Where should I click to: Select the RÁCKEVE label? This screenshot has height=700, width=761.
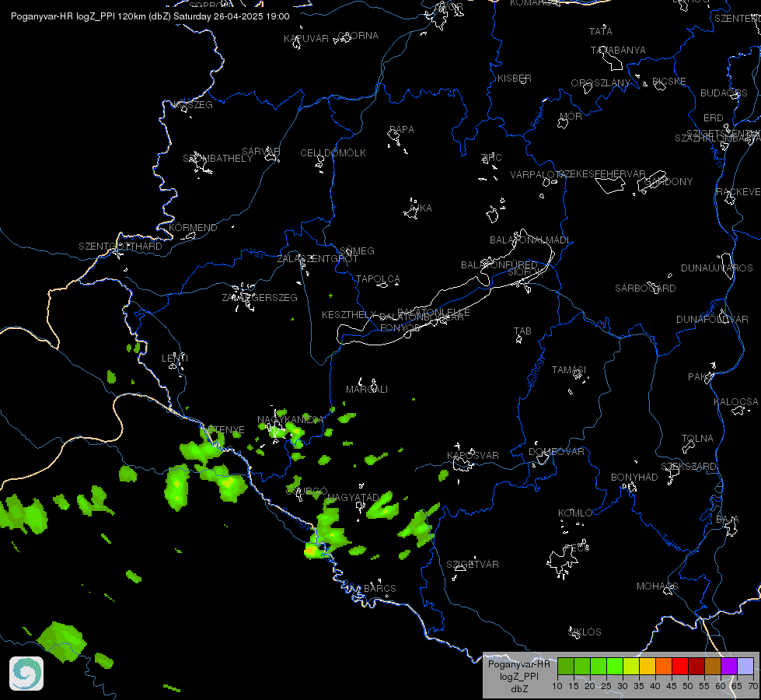[x=738, y=192]
